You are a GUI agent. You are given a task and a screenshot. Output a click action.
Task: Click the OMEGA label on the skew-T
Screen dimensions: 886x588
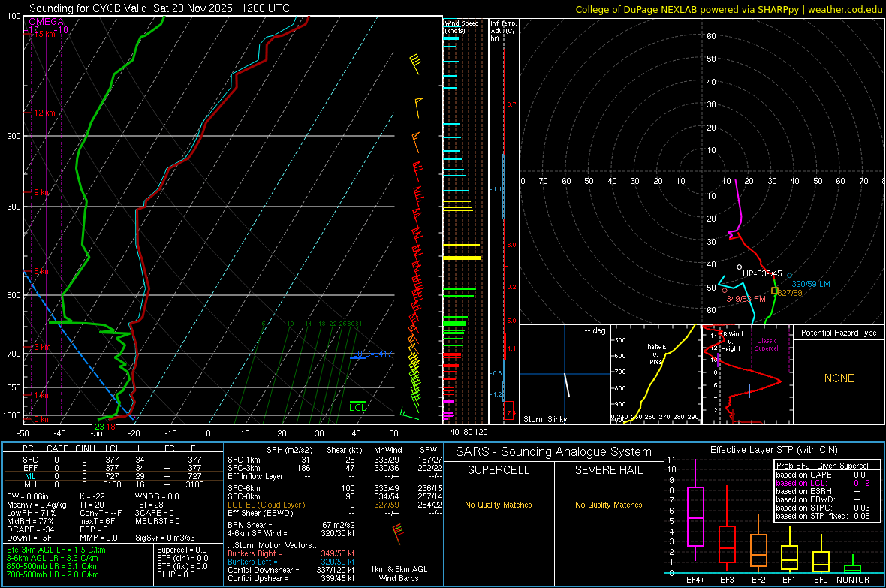47,22
